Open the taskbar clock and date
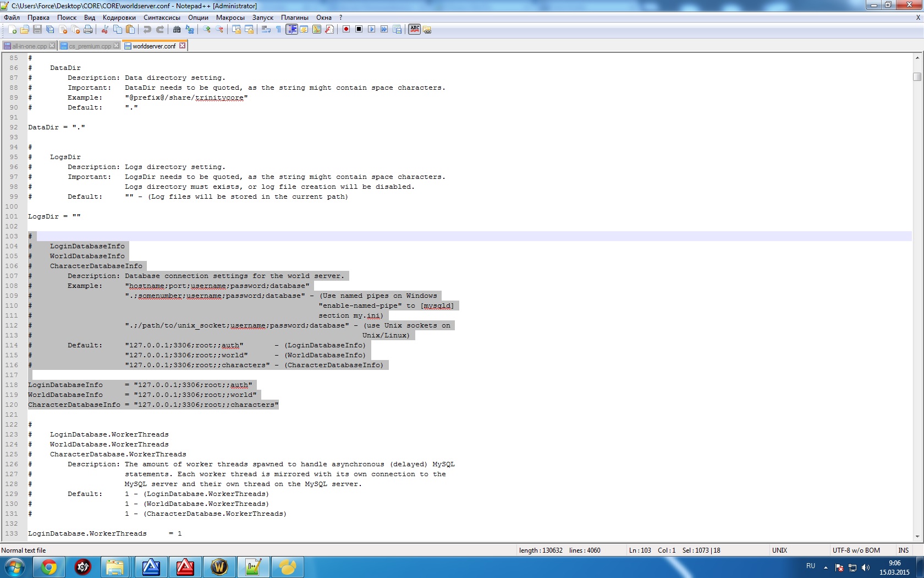 click(894, 568)
